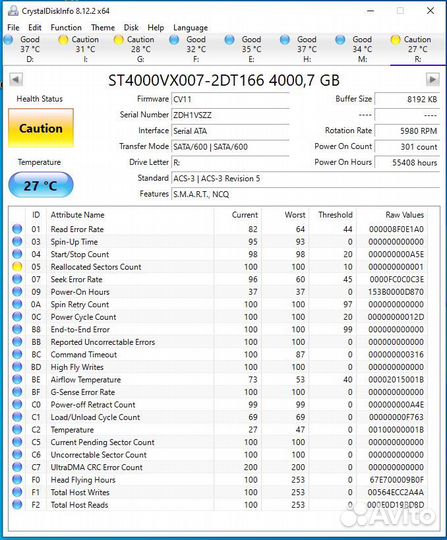This screenshot has width=447, height=540.
Task: Click the blue status icon for Uncorrectable Sector Count
Action: 17,455
